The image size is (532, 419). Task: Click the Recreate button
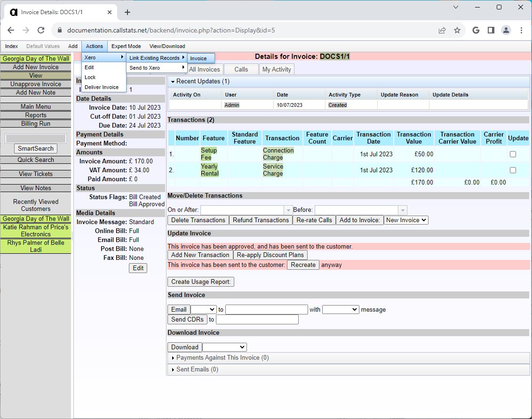click(303, 265)
